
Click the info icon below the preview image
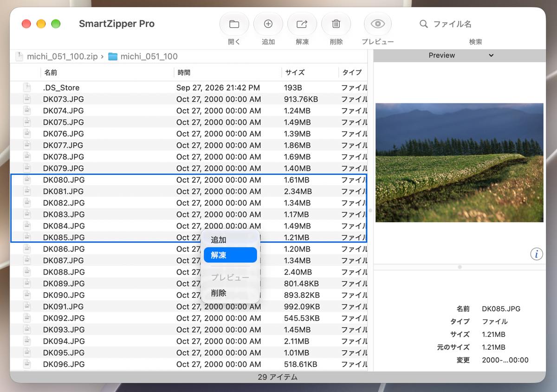537,254
